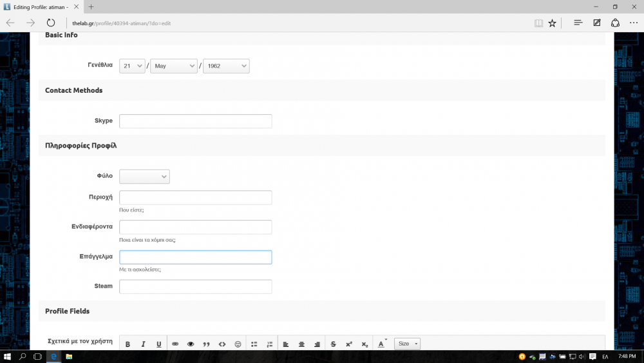Close the Editing Profile tab
Screen dimensions: 644x363
(x=77, y=7)
